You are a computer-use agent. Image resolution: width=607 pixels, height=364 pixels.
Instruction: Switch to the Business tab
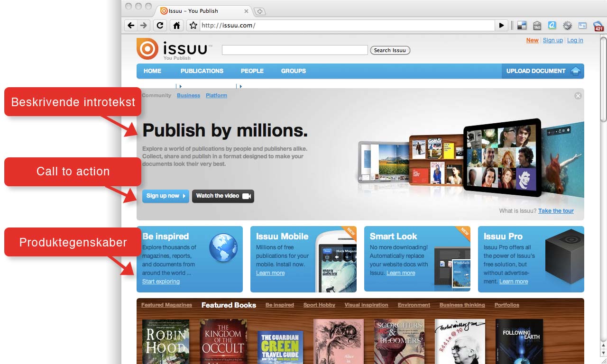[188, 95]
